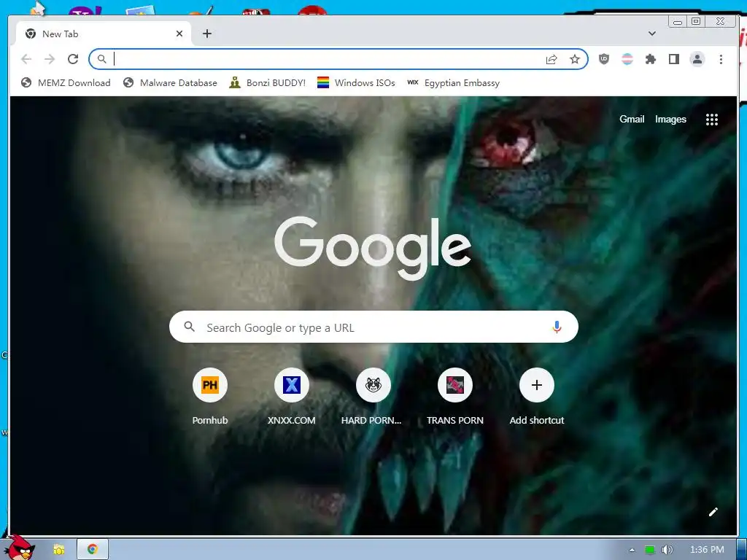This screenshot has width=747, height=560.
Task: Open the Windows ISOs bookmark
Action: pyautogui.click(x=356, y=83)
